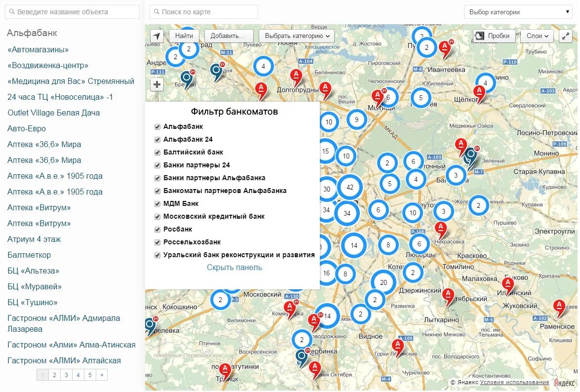
Task: Click cluster 5 near Юбилейный
Action: coord(421,98)
